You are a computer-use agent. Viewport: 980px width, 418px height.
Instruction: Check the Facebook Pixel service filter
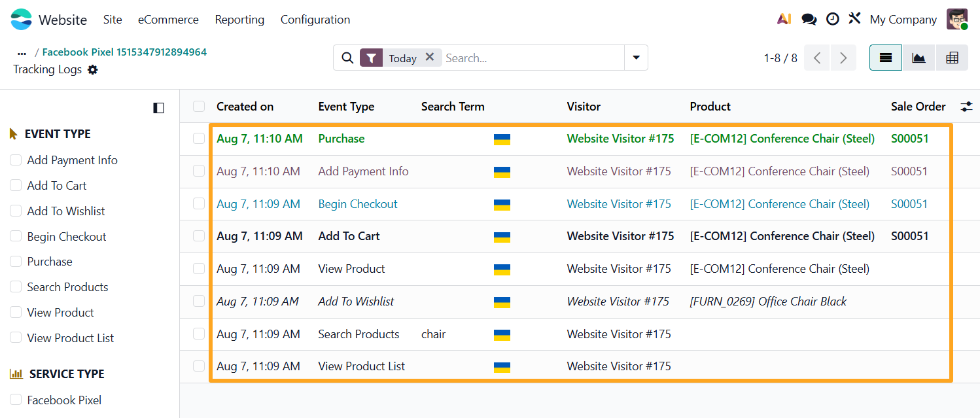(x=16, y=400)
